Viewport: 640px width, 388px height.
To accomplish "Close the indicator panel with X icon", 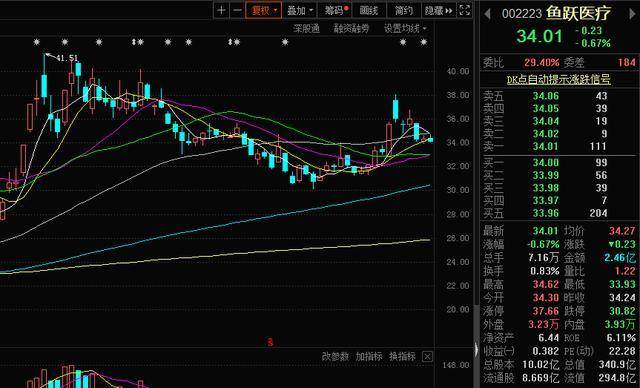I will [x=427, y=357].
